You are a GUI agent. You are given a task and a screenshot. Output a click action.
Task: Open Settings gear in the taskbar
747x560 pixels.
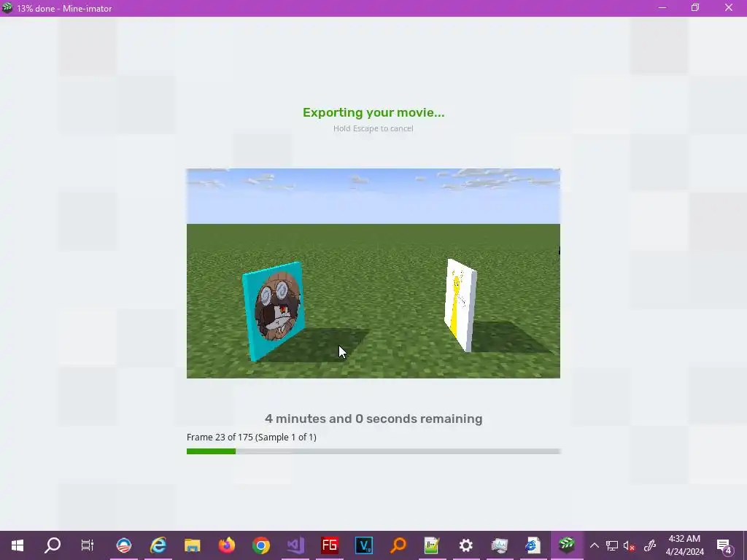pyautogui.click(x=466, y=545)
